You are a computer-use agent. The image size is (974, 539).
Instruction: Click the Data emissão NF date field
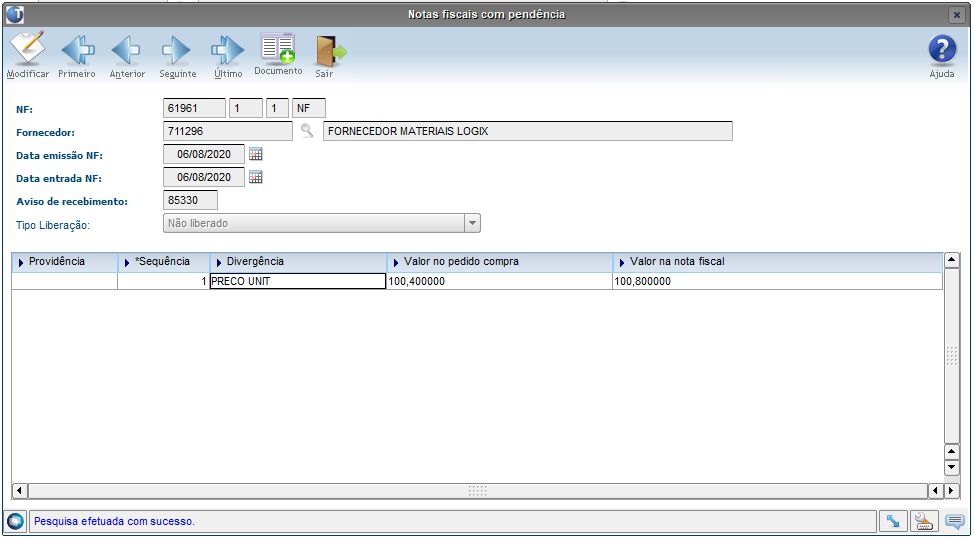[204, 154]
